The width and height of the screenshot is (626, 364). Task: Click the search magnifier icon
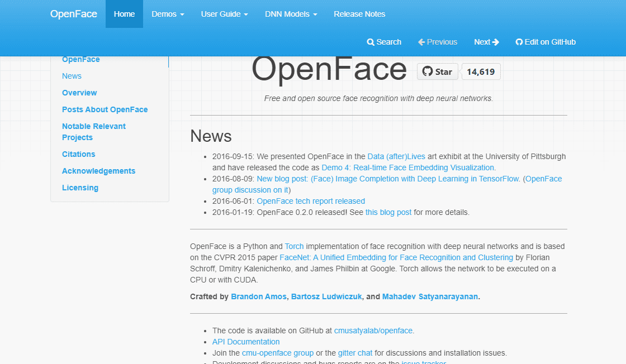tap(371, 42)
